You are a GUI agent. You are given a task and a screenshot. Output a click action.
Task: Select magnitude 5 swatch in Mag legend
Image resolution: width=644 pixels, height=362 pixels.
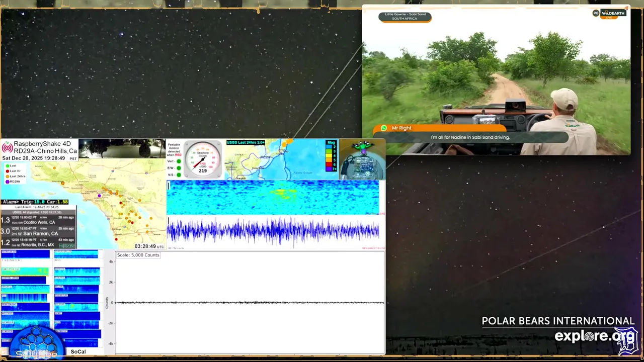tap(329, 160)
